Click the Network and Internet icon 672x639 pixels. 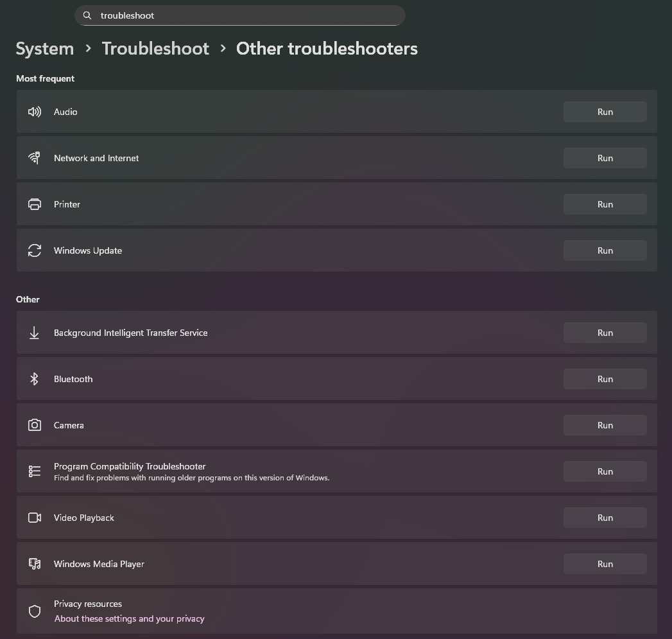click(35, 158)
